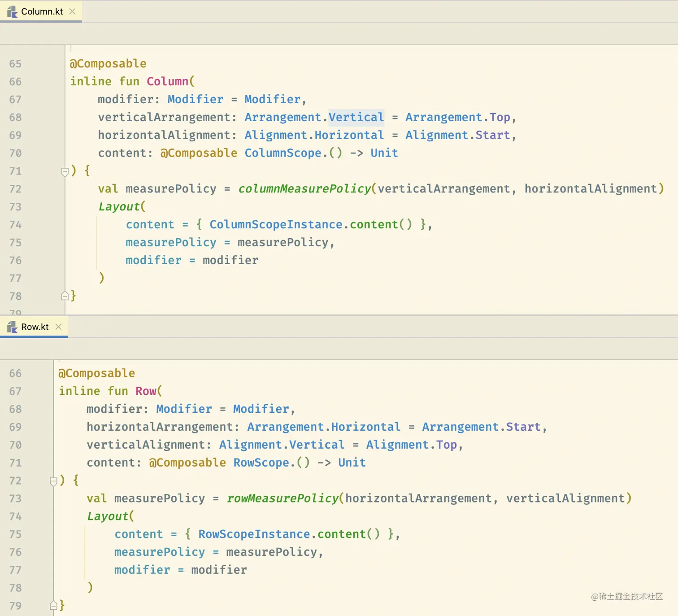Click 'rowMeasurePolicy' function call
The height and width of the screenshot is (616, 678).
coord(282,498)
